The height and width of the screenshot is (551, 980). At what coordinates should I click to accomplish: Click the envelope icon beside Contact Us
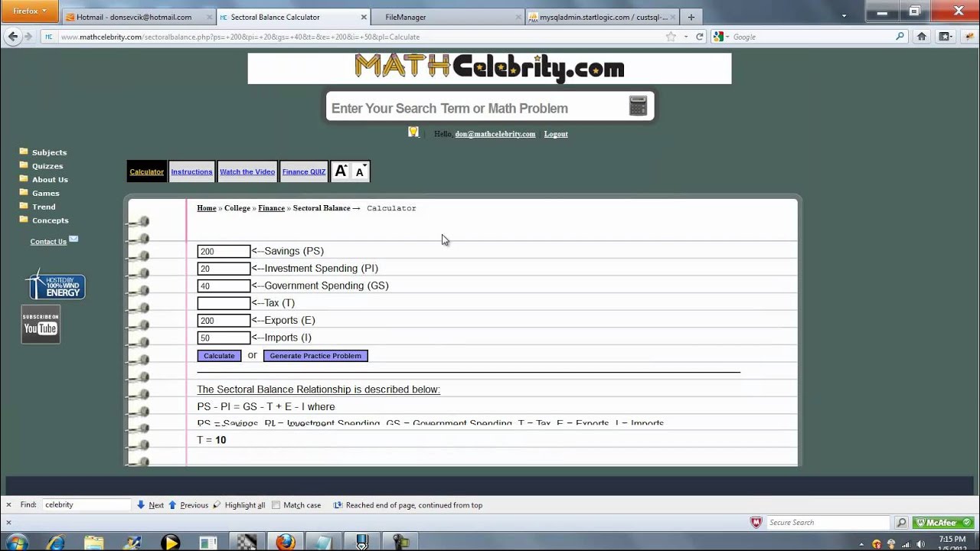tap(73, 239)
